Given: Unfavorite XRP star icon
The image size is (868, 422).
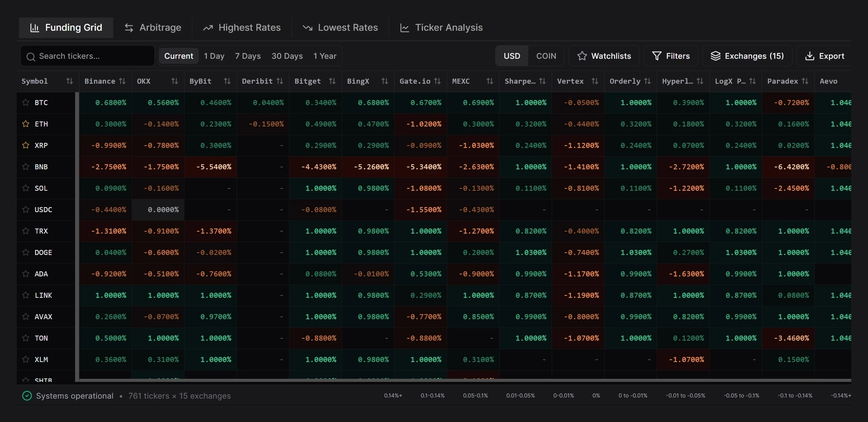Looking at the screenshot, I should point(26,145).
